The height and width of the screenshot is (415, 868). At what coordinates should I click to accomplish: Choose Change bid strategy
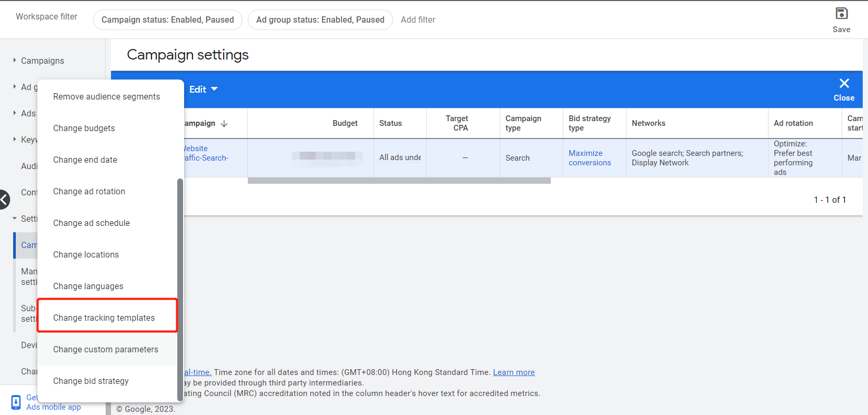point(107,381)
